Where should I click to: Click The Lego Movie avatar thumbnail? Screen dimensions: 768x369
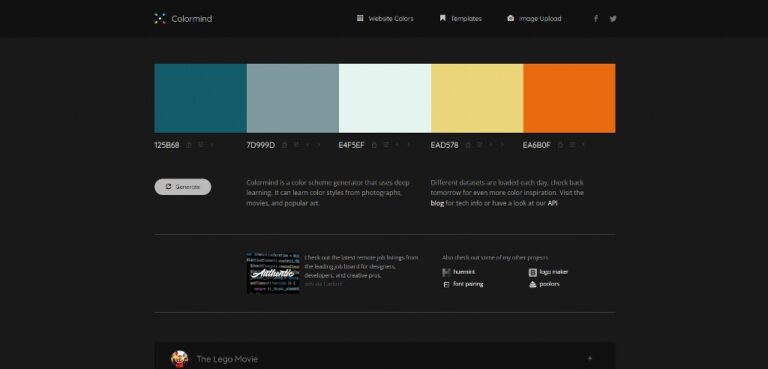[180, 359]
